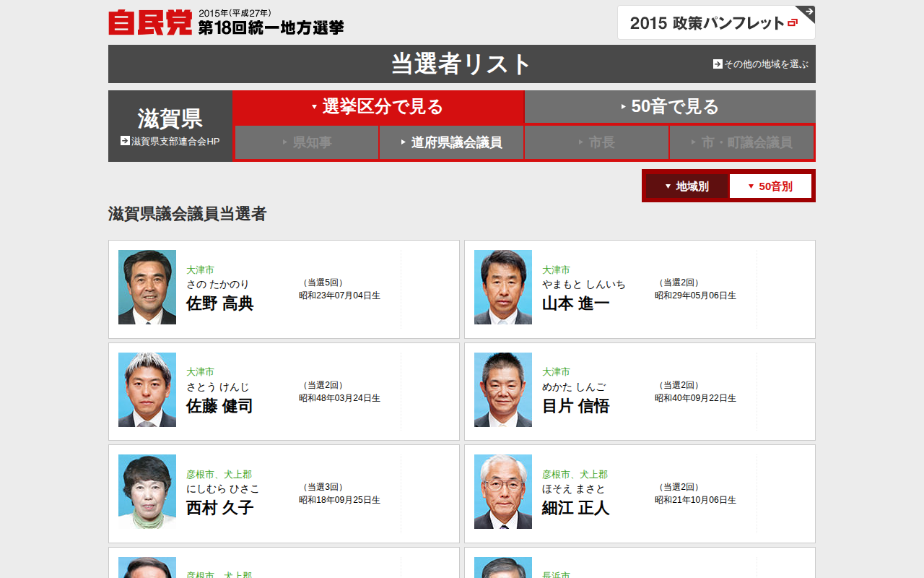
Task: Click 彦根市、犬上郡 on 細江 正人's card
Action: point(575,475)
